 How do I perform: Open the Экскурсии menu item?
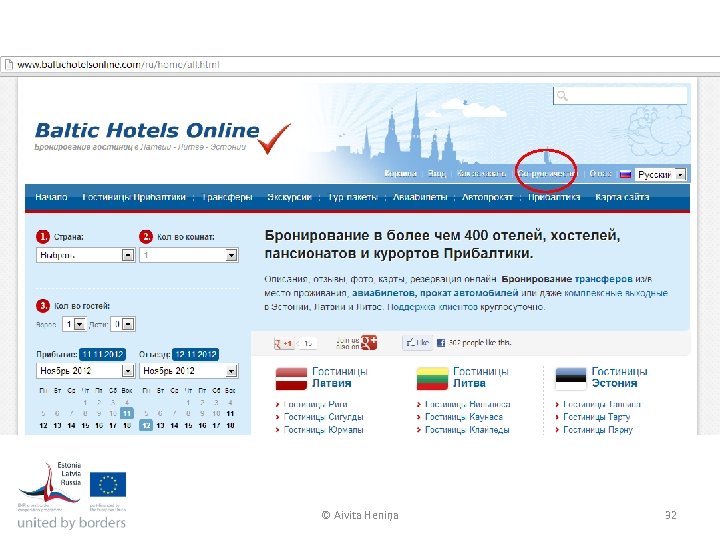click(289, 197)
